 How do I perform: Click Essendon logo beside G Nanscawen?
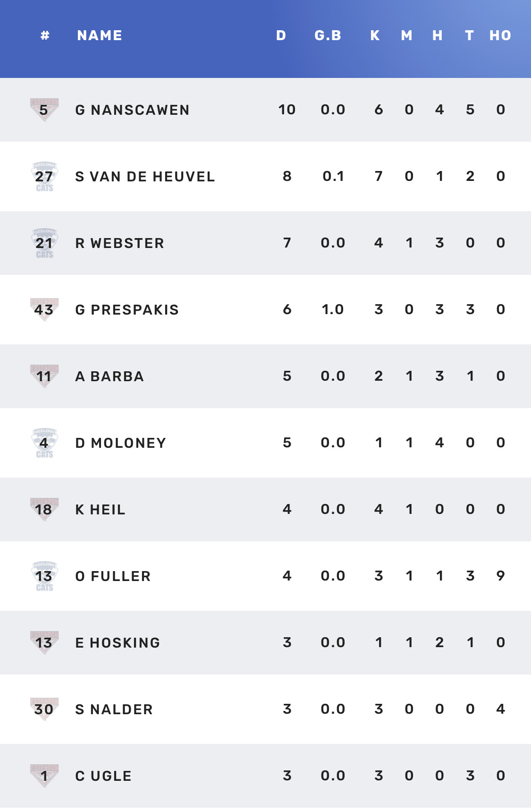[x=44, y=110]
